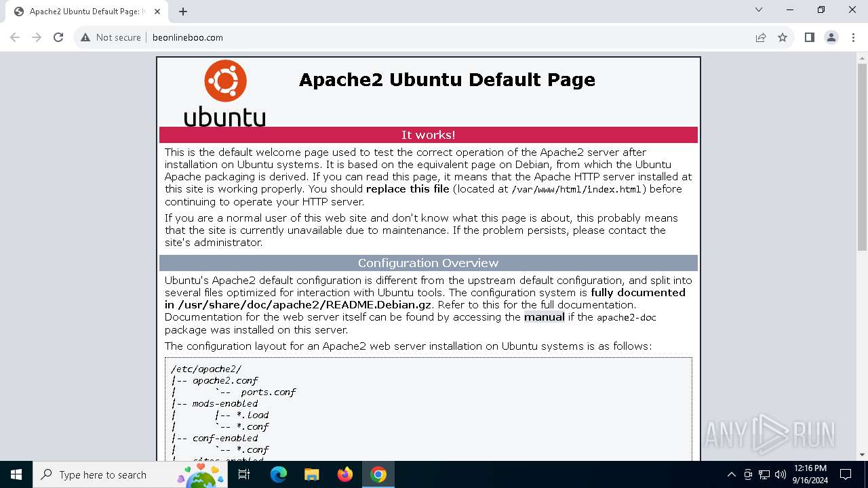Open a new tab with plus button
868x488 pixels.
pos(183,12)
